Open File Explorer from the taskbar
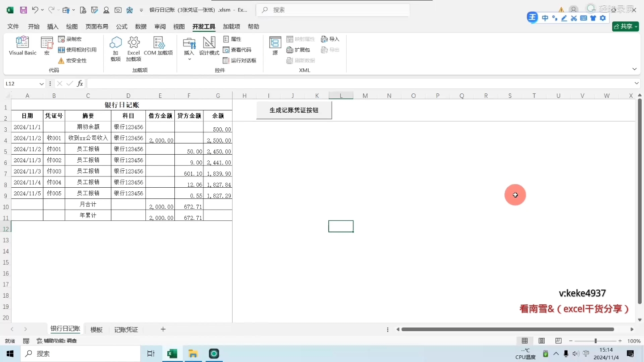This screenshot has width=644, height=362. point(193,354)
